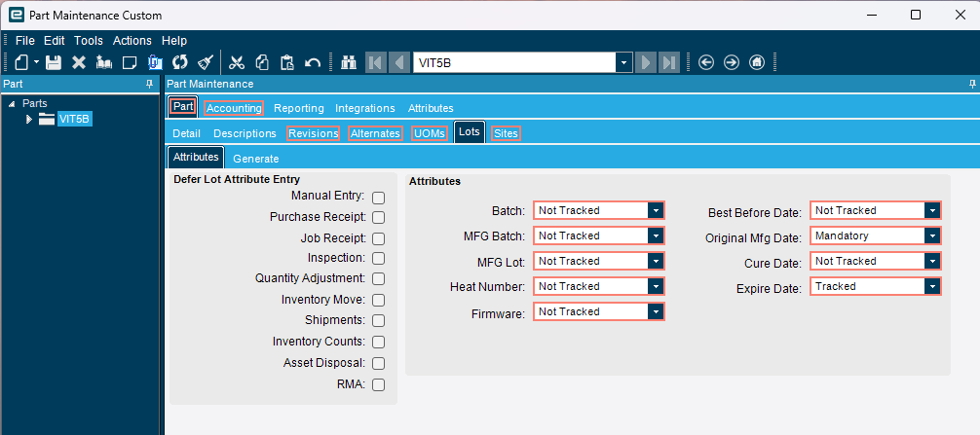Viewport: 980px width, 435px height.
Task: Open the Best Before Date dropdown
Action: pyautogui.click(x=932, y=210)
